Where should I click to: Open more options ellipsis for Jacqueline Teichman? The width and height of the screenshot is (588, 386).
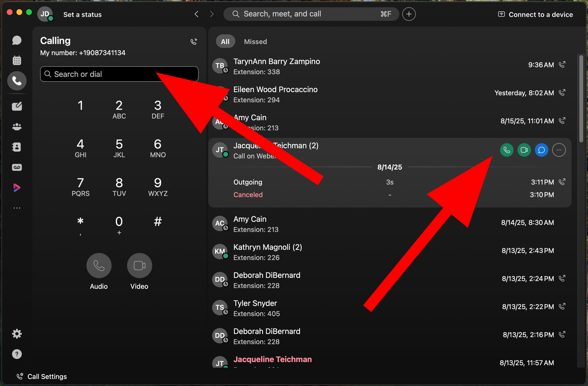point(559,150)
